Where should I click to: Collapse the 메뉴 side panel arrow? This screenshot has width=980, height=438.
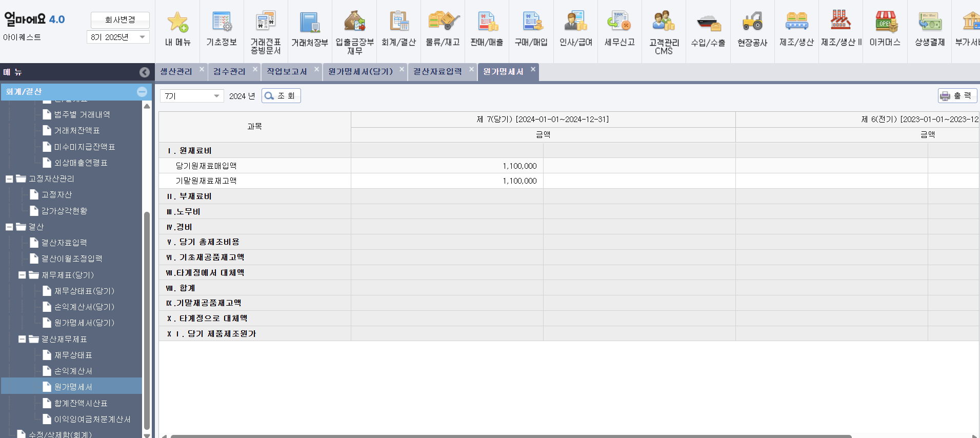145,72
